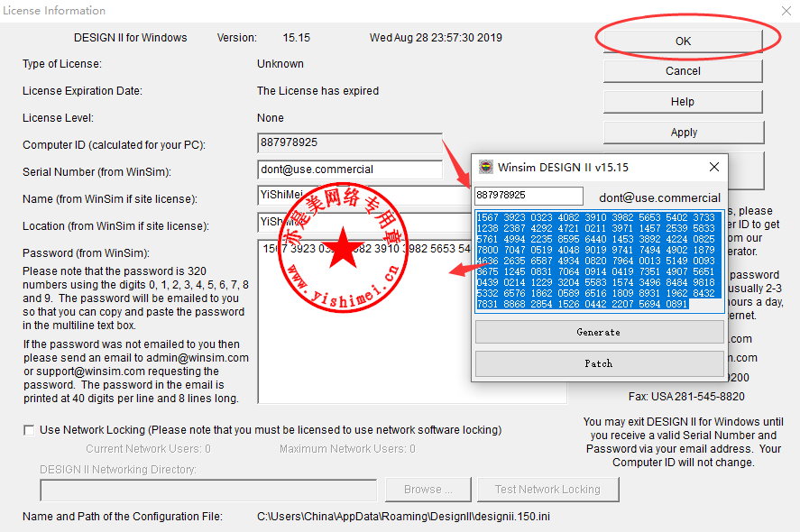Click the Location from WinSim input field
Viewport: 800px width, 532px height.
(x=364, y=222)
